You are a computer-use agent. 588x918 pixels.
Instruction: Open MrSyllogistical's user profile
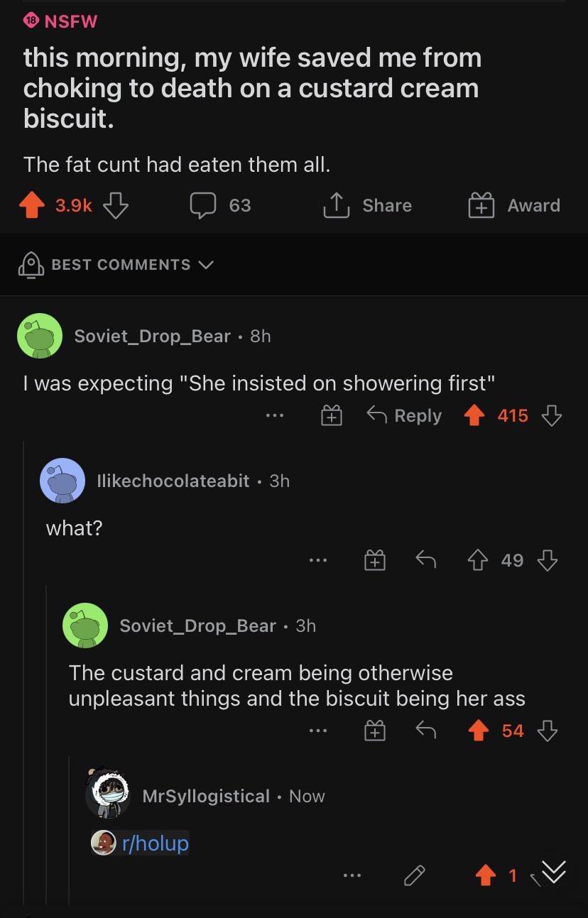(205, 797)
